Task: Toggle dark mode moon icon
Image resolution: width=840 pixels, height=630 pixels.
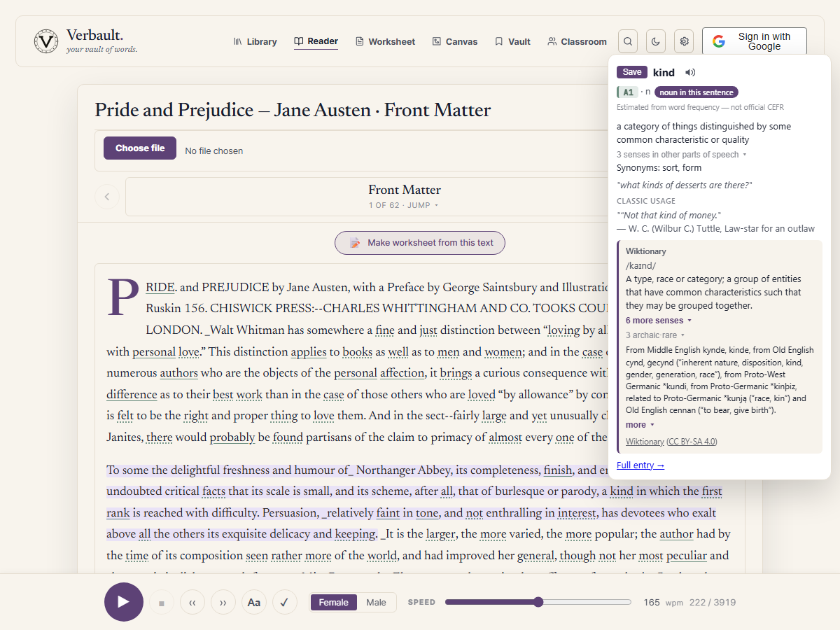Action: [x=656, y=41]
